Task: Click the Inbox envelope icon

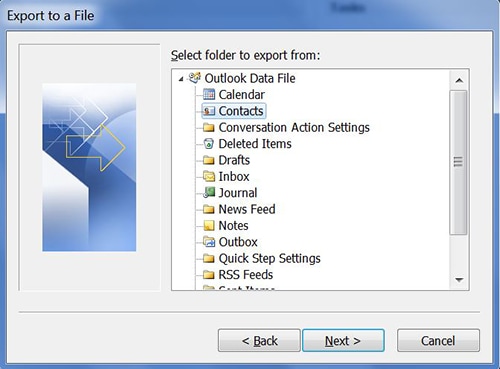Action: (x=209, y=176)
